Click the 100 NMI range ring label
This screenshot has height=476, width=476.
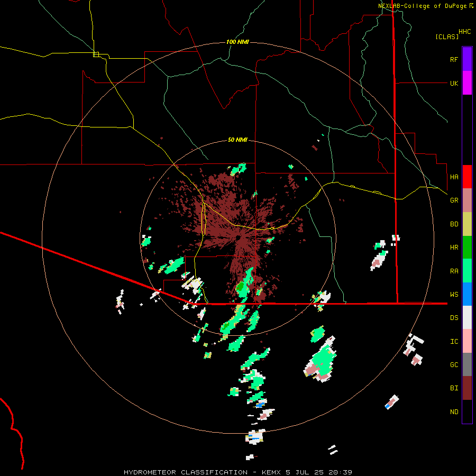click(x=237, y=42)
